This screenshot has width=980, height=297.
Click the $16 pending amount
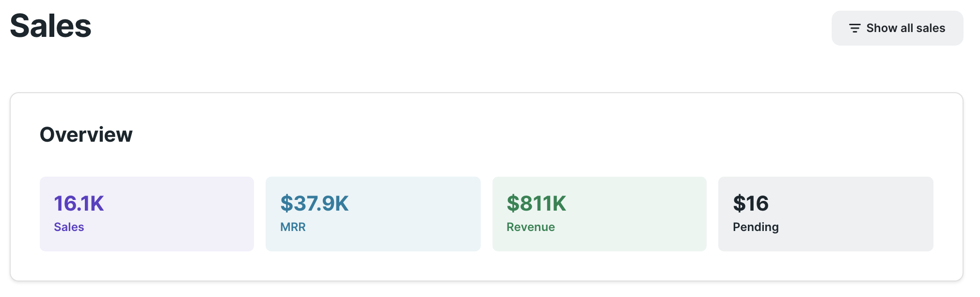point(751,203)
